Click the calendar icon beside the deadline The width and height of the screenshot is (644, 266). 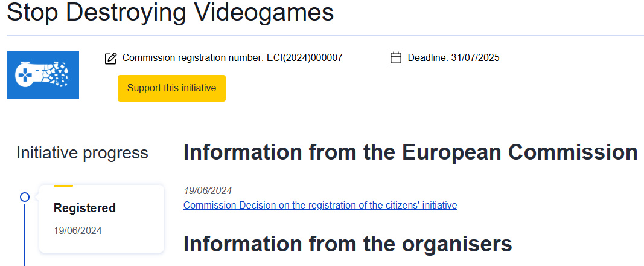point(396,58)
